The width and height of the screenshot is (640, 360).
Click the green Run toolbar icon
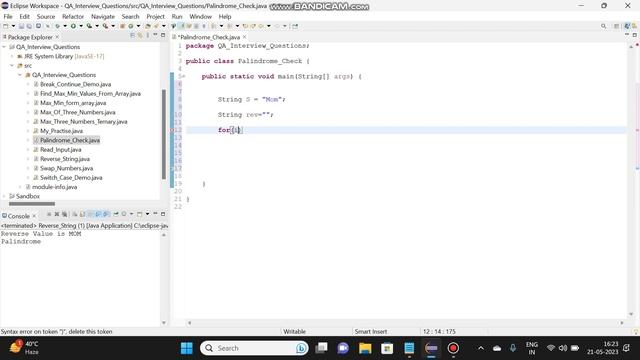73,26
